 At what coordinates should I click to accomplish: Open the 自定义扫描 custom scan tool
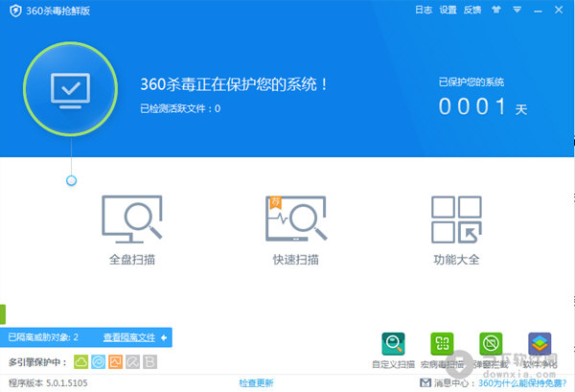pos(393,350)
